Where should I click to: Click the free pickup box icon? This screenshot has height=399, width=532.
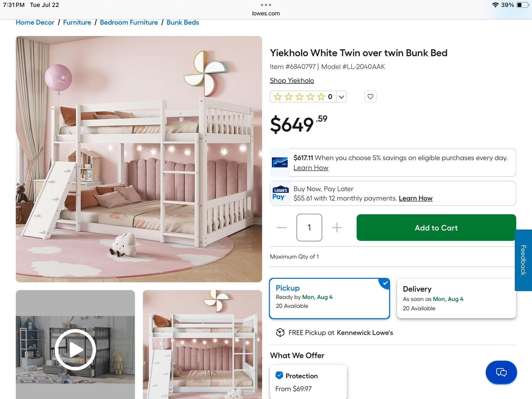click(x=280, y=332)
